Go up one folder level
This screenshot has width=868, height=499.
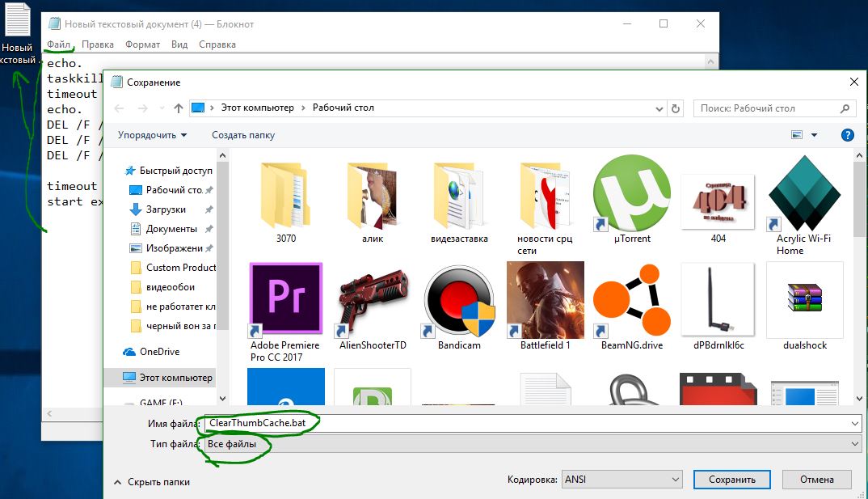pos(179,108)
